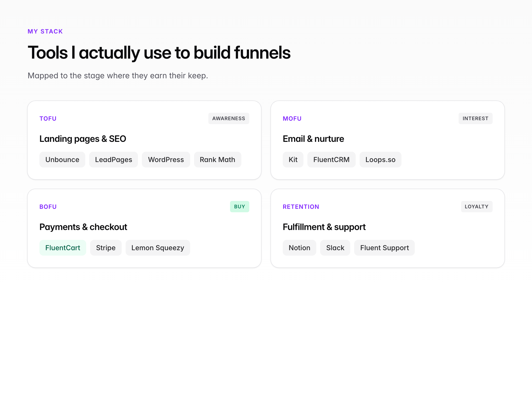
Task: Click the 'Mapped to the stage' subtitle
Action: point(118,76)
